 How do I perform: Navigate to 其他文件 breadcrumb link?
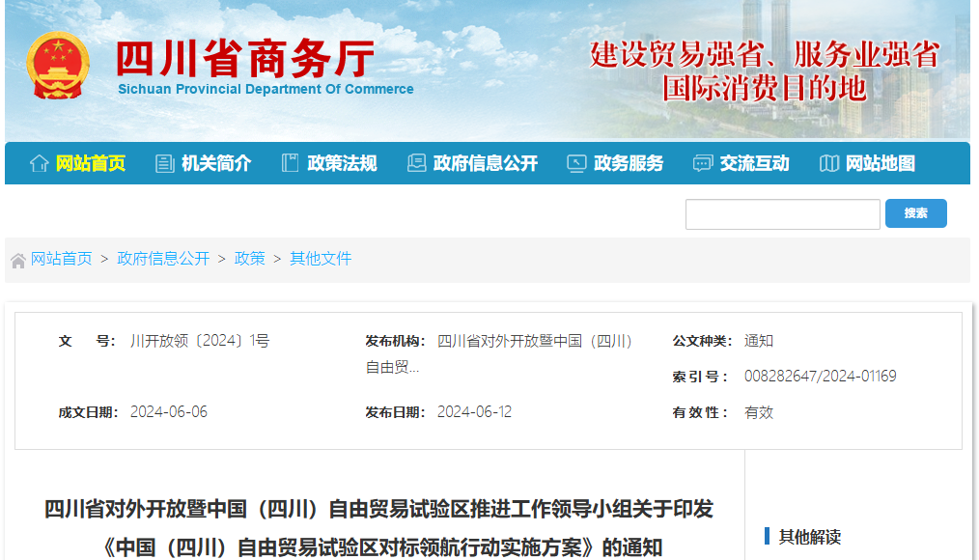coord(321,259)
